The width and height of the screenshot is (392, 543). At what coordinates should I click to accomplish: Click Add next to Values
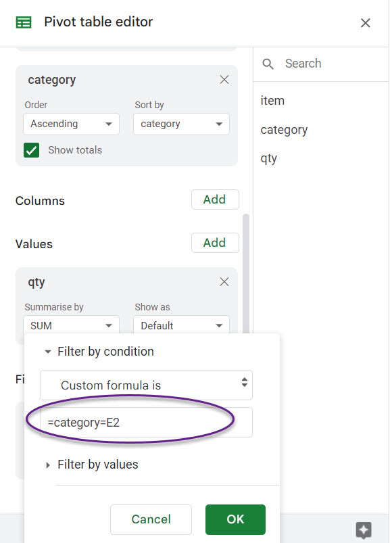(215, 243)
